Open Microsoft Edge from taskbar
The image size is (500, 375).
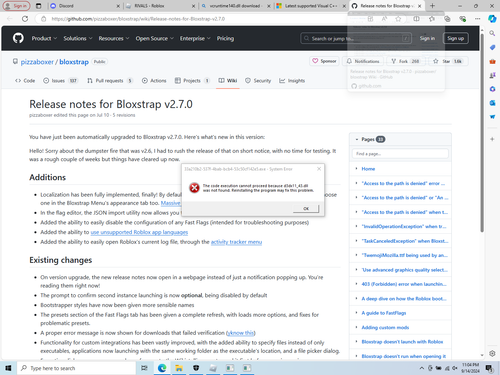162,368
